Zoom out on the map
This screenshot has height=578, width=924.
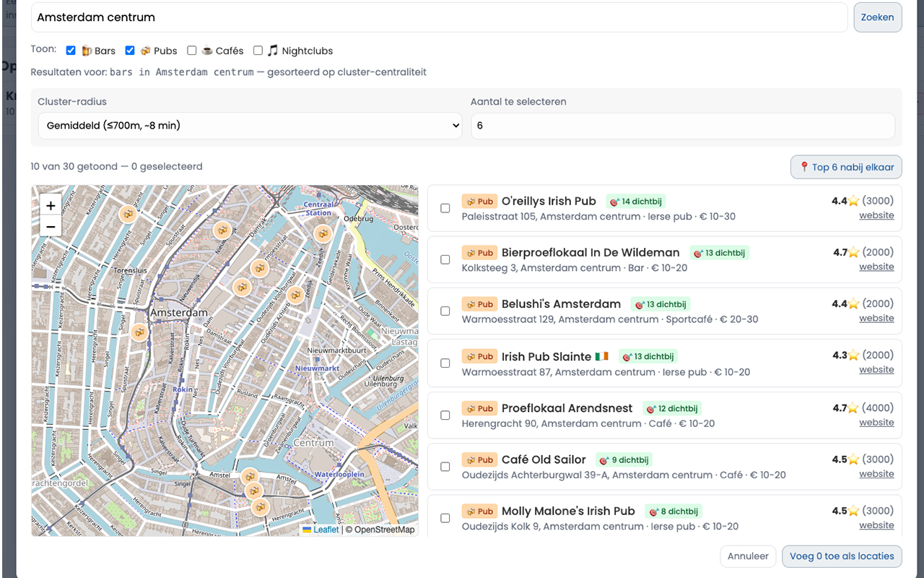point(51,226)
